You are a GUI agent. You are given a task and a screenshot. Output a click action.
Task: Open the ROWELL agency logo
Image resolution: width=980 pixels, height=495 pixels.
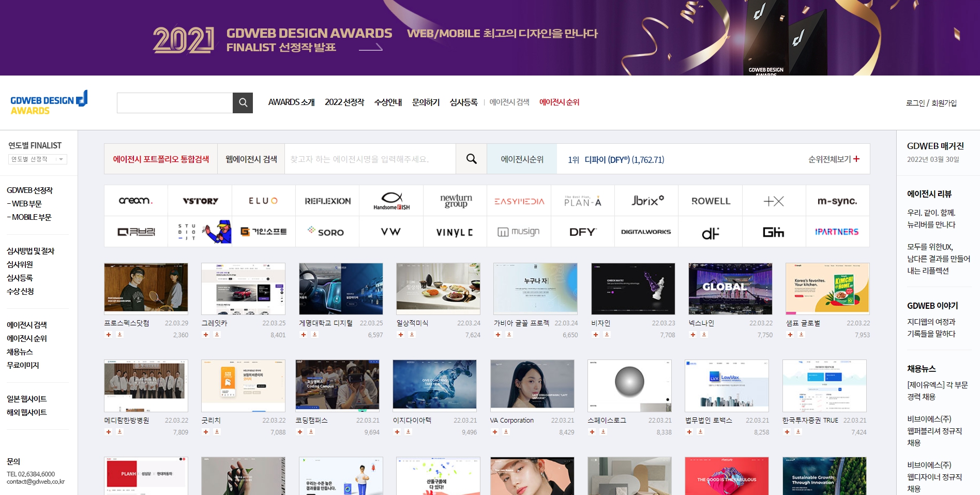click(711, 201)
